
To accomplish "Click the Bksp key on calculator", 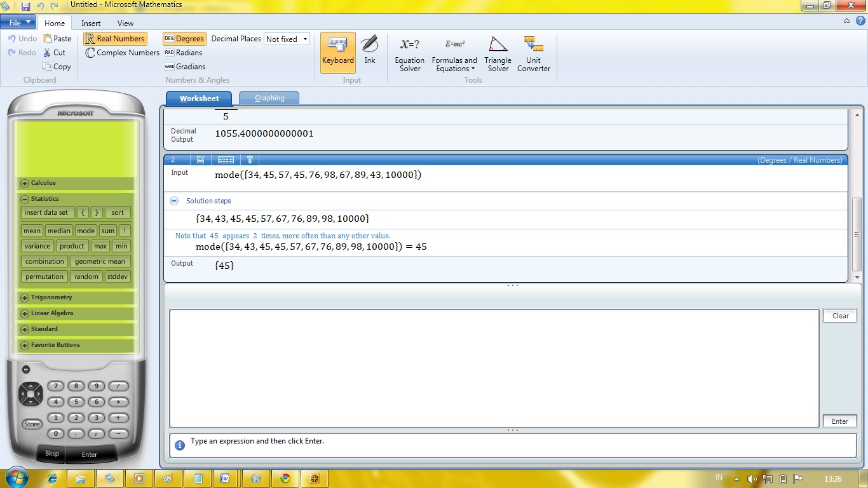I will pyautogui.click(x=51, y=454).
